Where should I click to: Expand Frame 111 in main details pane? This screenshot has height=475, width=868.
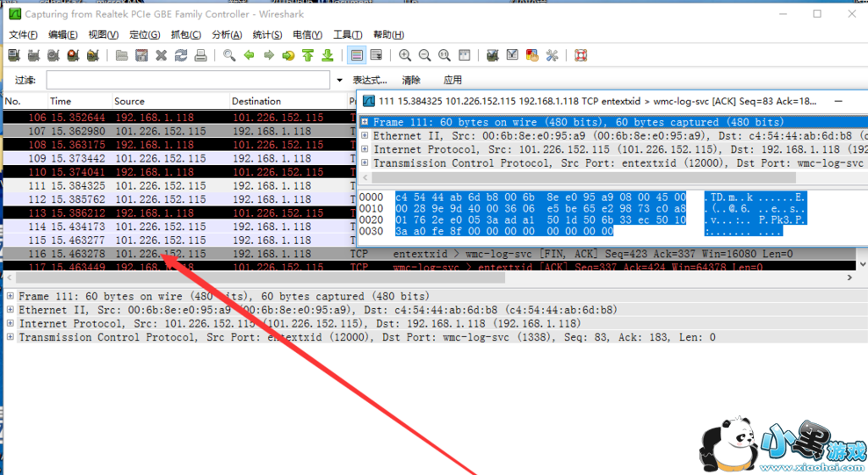[10, 297]
